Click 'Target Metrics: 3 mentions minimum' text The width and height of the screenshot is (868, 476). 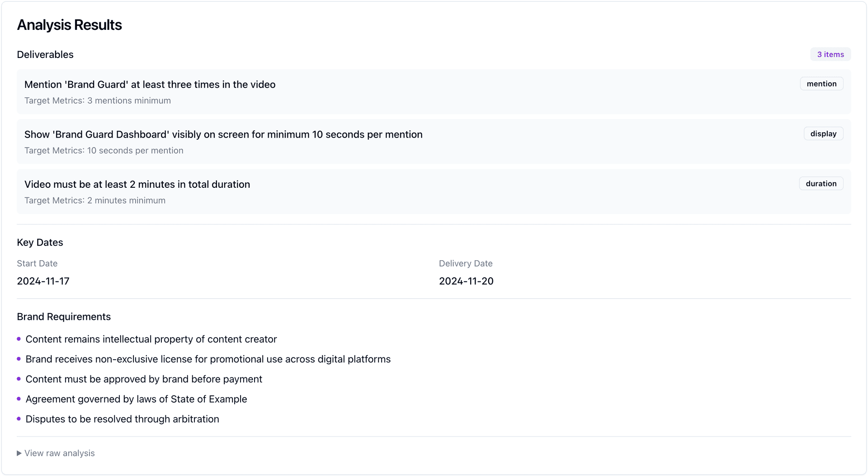point(98,100)
